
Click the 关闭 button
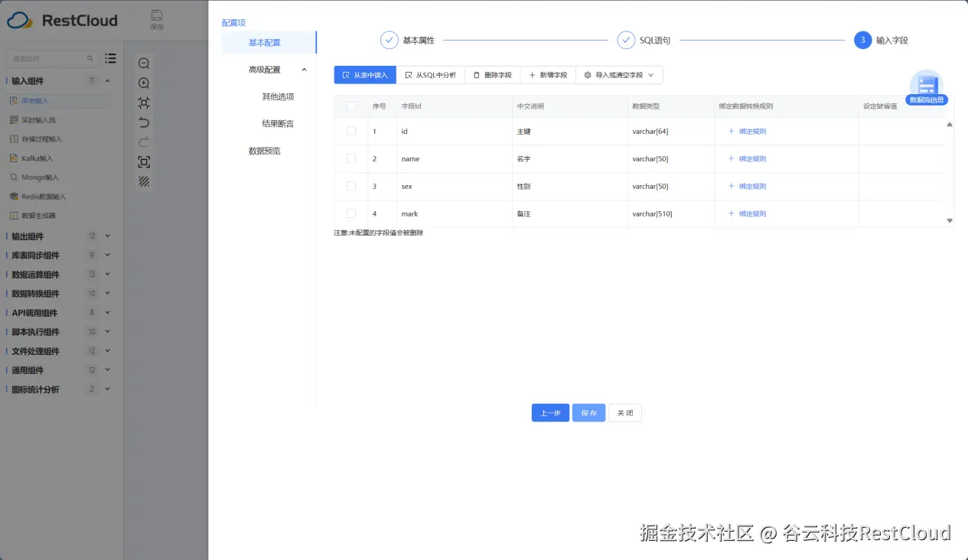pyautogui.click(x=625, y=413)
